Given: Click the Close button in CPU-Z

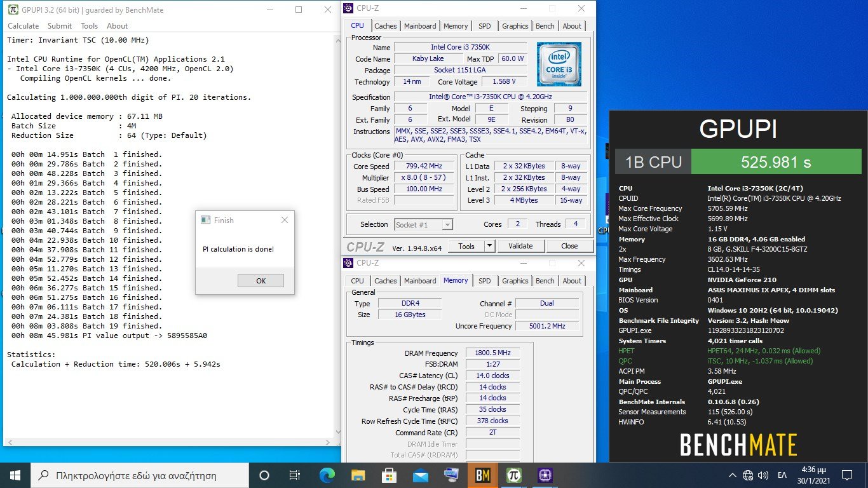Looking at the screenshot, I should pos(569,246).
